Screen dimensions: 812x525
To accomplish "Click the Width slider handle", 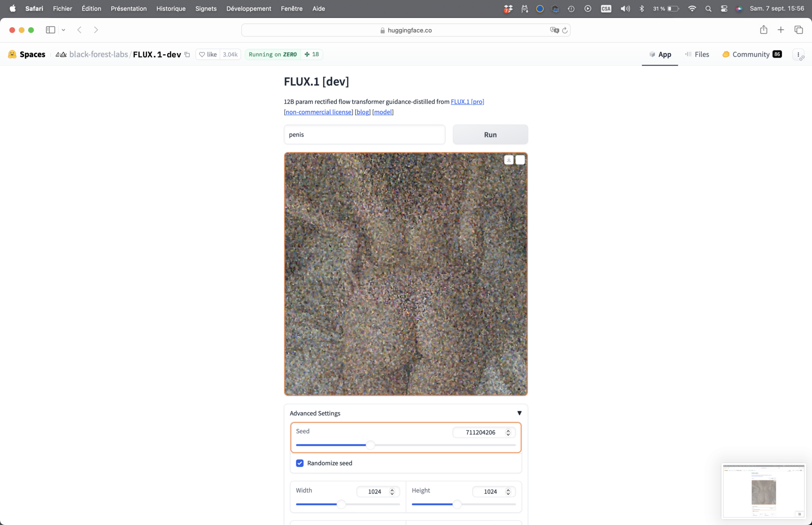I will (x=341, y=504).
